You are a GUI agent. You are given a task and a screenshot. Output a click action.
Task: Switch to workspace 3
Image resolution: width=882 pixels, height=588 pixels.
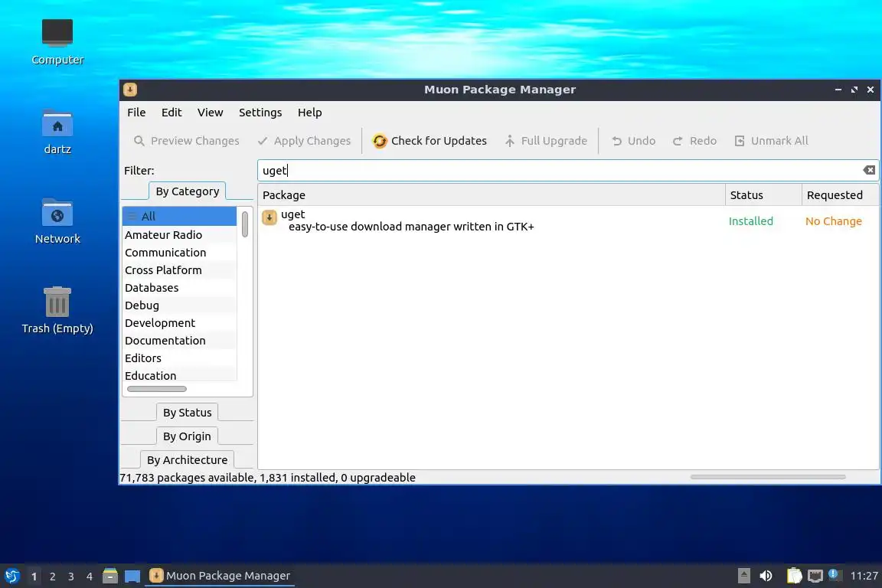coord(71,577)
